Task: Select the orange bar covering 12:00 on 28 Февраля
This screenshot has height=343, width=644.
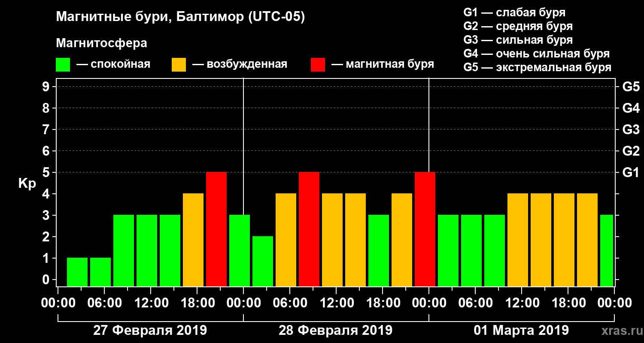Action: (332, 240)
